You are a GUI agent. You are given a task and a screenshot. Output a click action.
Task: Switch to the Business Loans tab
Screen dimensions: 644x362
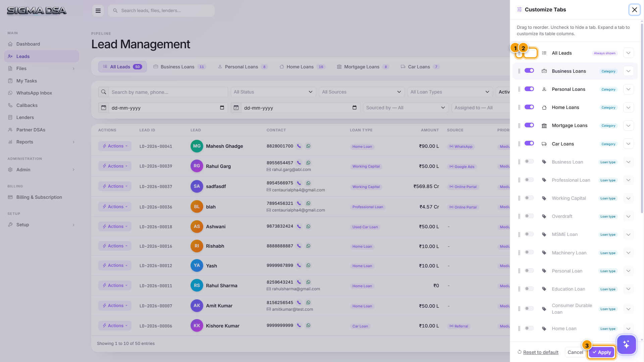coord(179,67)
